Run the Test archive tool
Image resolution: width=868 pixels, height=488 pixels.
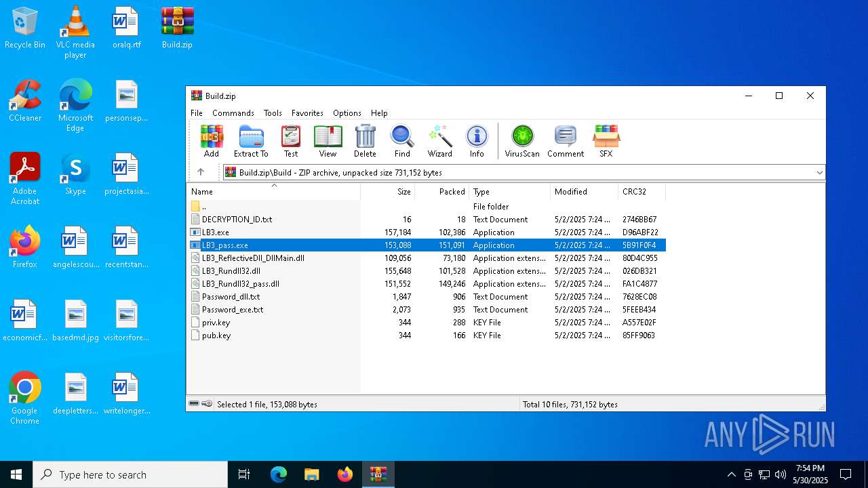(291, 142)
